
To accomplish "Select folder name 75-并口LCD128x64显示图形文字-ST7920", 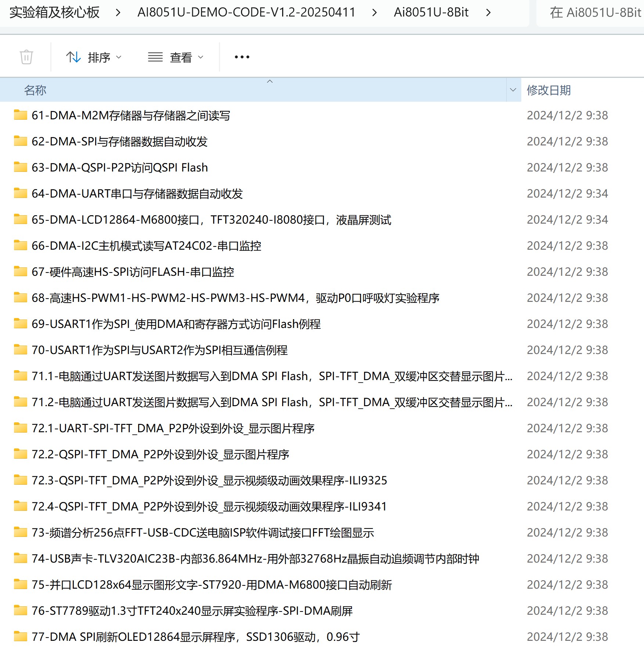I will click(212, 585).
